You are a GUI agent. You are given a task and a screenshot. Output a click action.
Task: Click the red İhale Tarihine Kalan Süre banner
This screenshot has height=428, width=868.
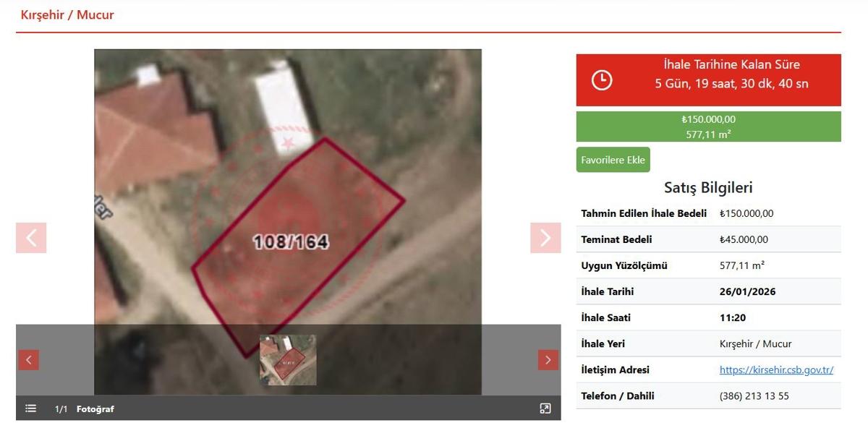click(709, 80)
